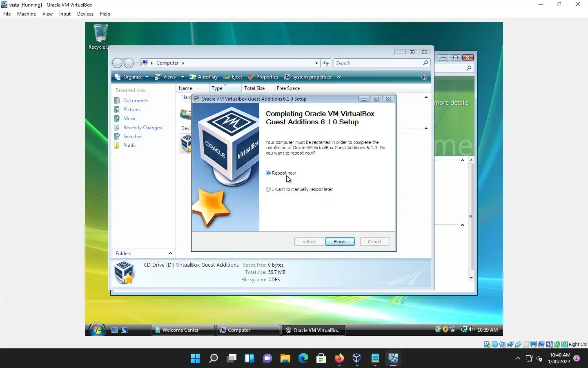The width and height of the screenshot is (588, 368).
Task: Sort by Type column
Action: [225, 88]
